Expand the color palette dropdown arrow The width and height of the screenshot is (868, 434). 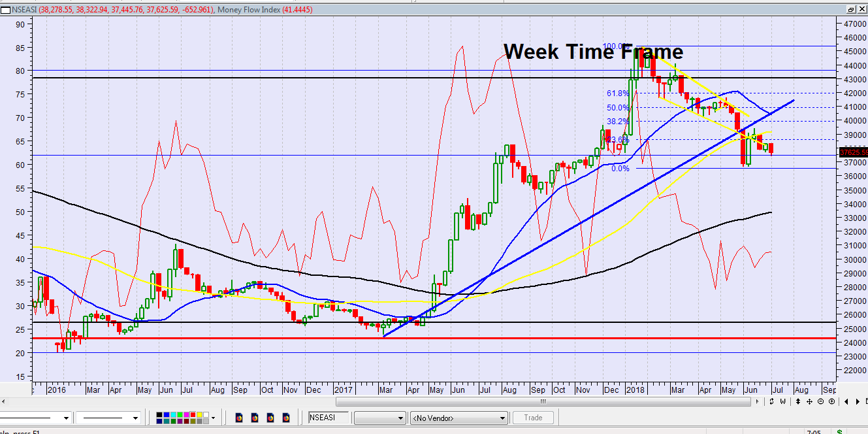[x=213, y=417]
